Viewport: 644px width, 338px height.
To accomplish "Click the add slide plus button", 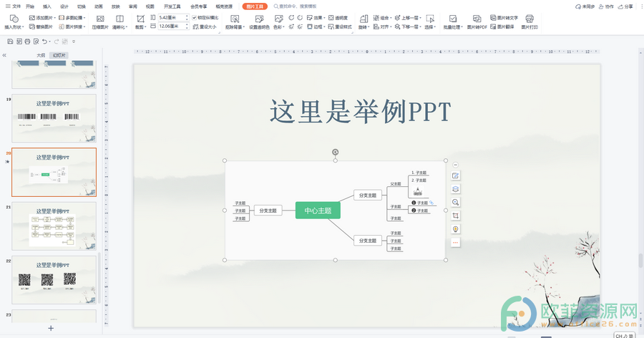I will point(51,328).
